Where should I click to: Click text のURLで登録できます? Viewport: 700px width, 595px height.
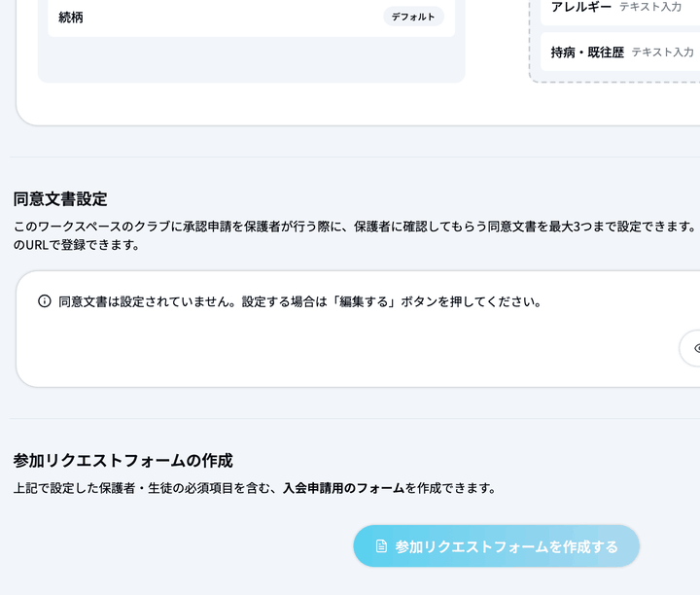pos(77,245)
